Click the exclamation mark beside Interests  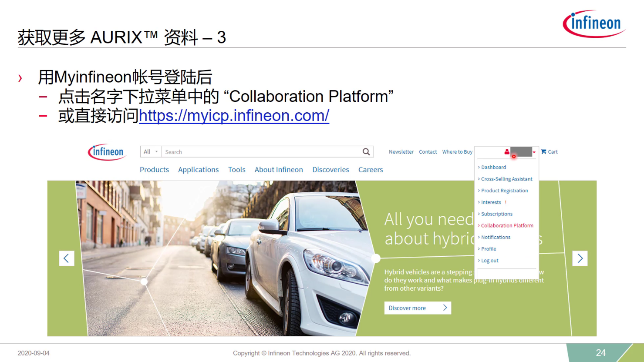coord(506,202)
